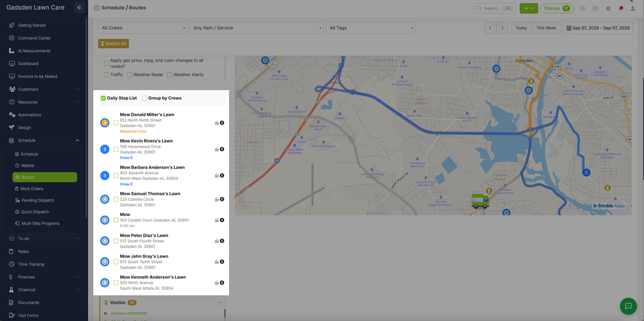Click the This Week button

(546, 28)
